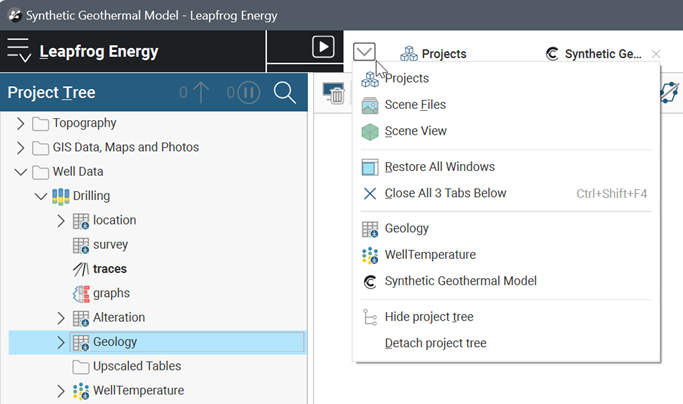683x404 pixels.
Task: Click the pause processing queue icon
Action: click(x=248, y=93)
